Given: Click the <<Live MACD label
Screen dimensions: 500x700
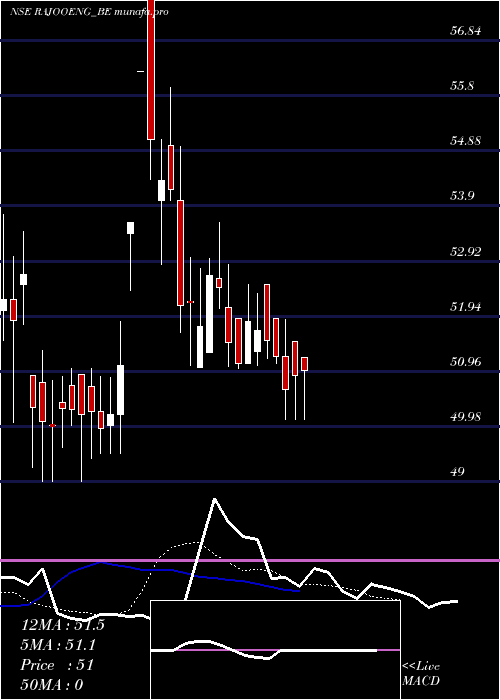Looking at the screenshot, I should 421,673.
